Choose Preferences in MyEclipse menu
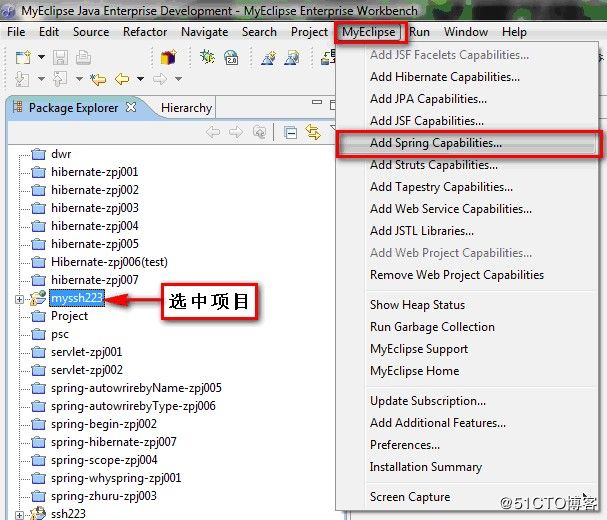 click(467, 445)
